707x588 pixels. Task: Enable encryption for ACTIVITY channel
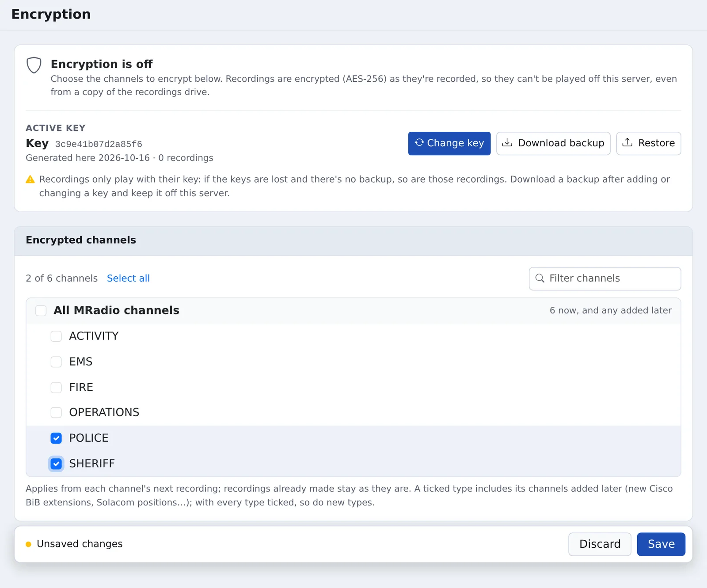click(56, 336)
